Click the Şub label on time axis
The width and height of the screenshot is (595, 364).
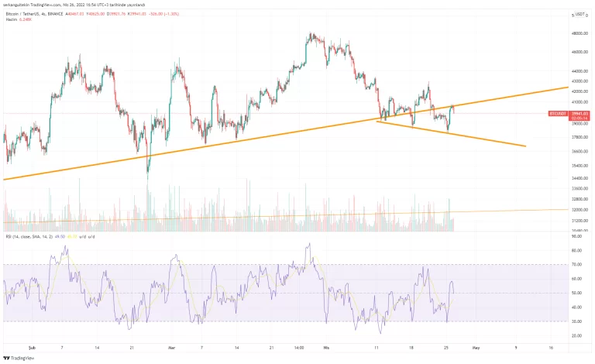pyautogui.click(x=31, y=349)
